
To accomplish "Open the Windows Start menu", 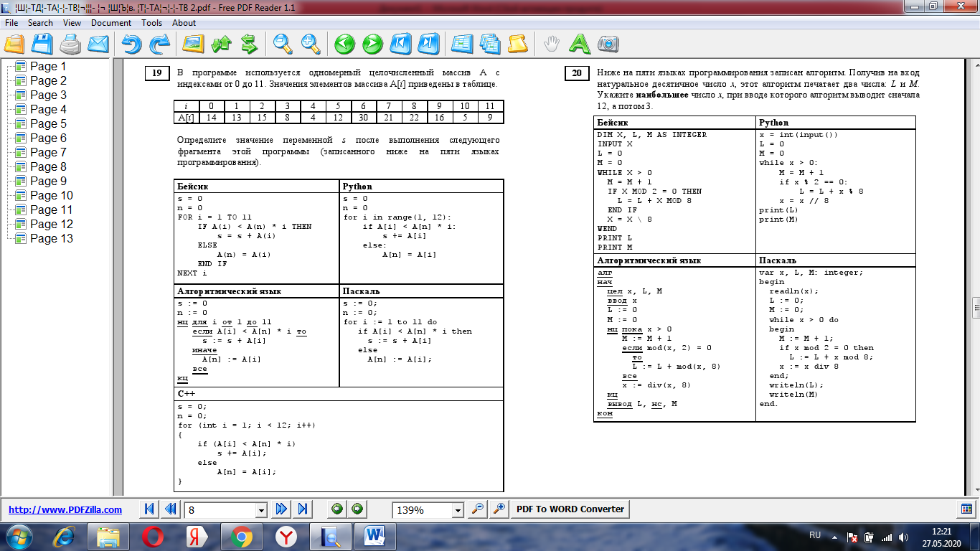I will coord(19,536).
